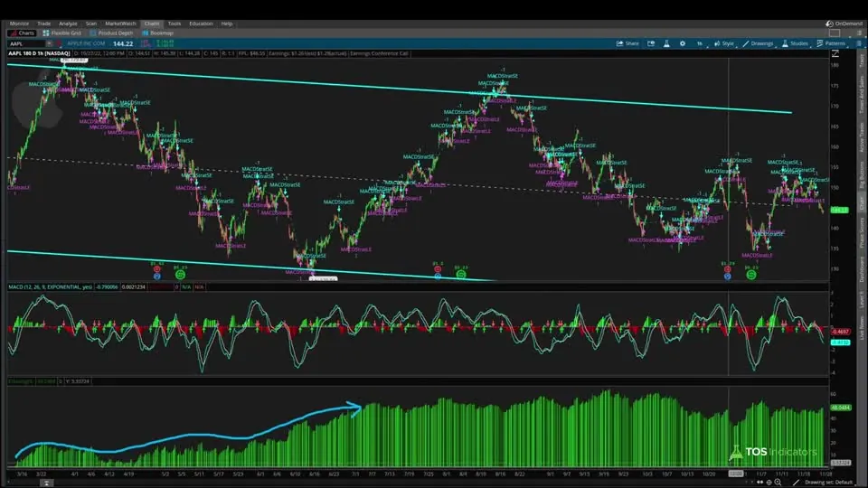This screenshot has width=868, height=488.
Task: Open the Help tab
Action: pos(227,23)
